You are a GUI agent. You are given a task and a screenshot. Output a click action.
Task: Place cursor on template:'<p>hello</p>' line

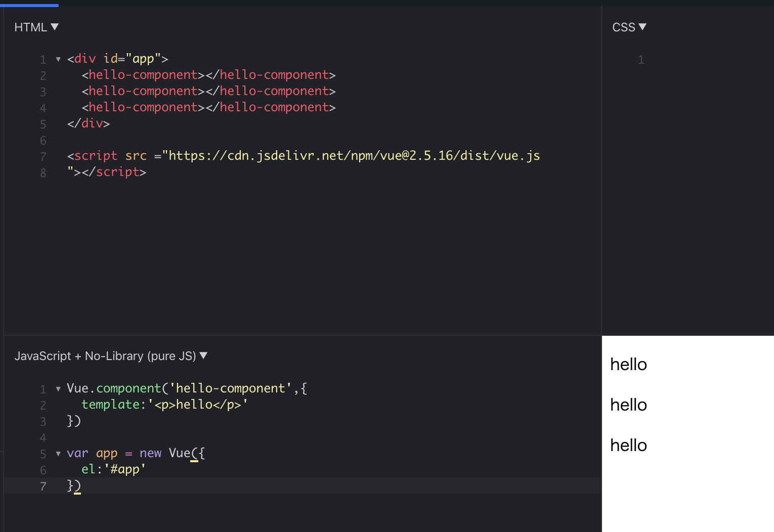click(x=164, y=404)
